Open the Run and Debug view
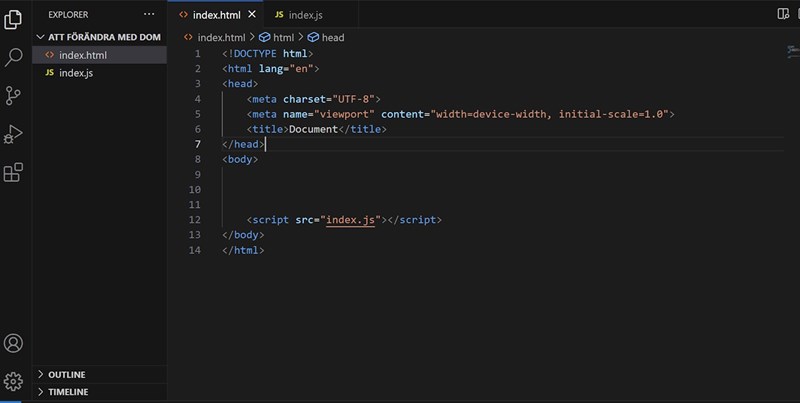 point(14,133)
